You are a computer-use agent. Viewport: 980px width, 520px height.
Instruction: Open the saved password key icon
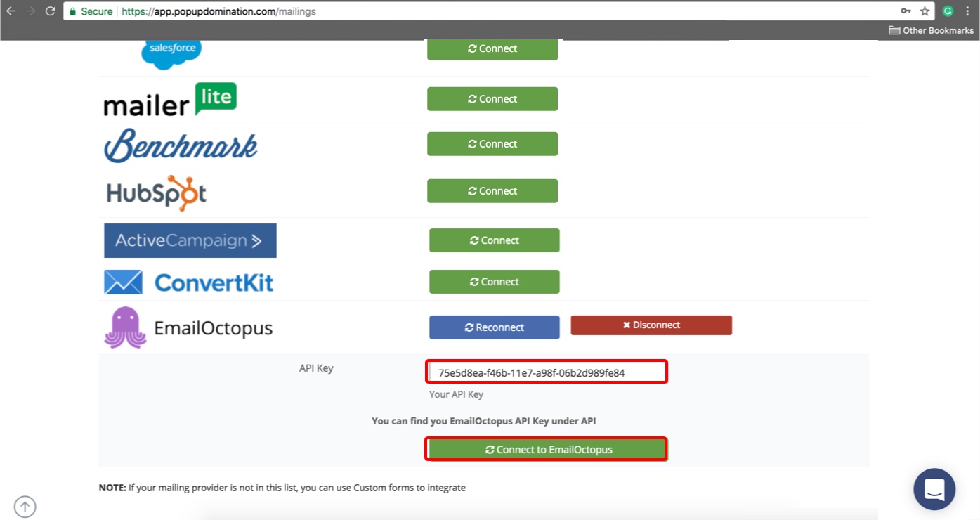pyautogui.click(x=906, y=11)
